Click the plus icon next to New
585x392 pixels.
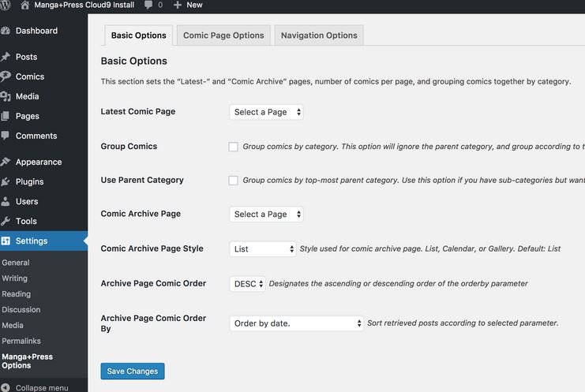tap(178, 5)
